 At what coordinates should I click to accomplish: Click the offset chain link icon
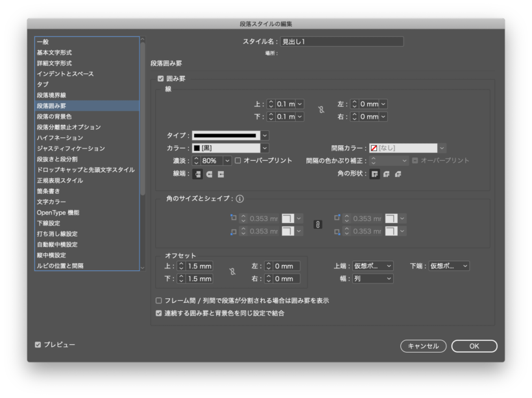(232, 272)
